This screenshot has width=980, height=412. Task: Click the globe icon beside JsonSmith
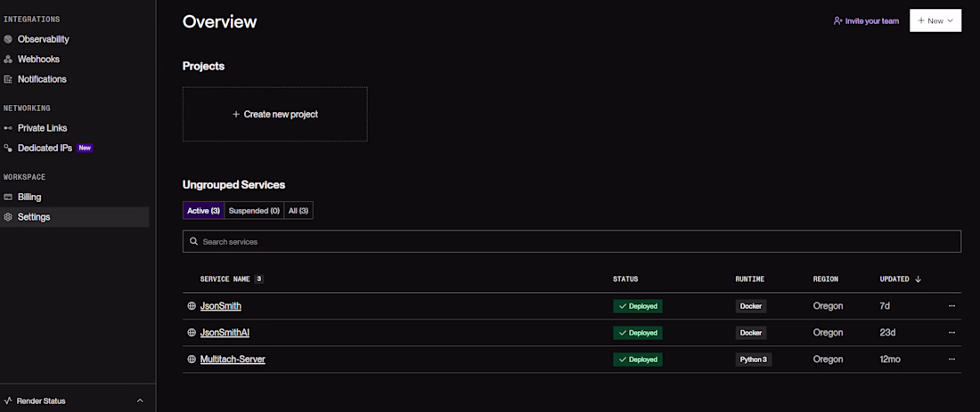coord(192,306)
